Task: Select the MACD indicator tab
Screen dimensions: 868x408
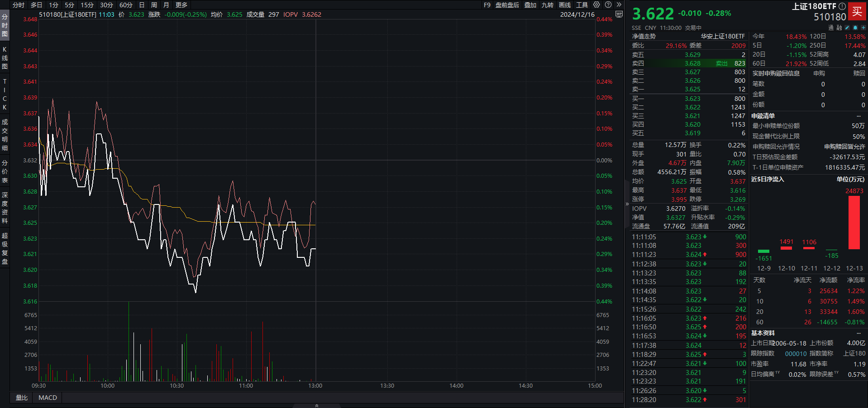Action: (x=48, y=398)
